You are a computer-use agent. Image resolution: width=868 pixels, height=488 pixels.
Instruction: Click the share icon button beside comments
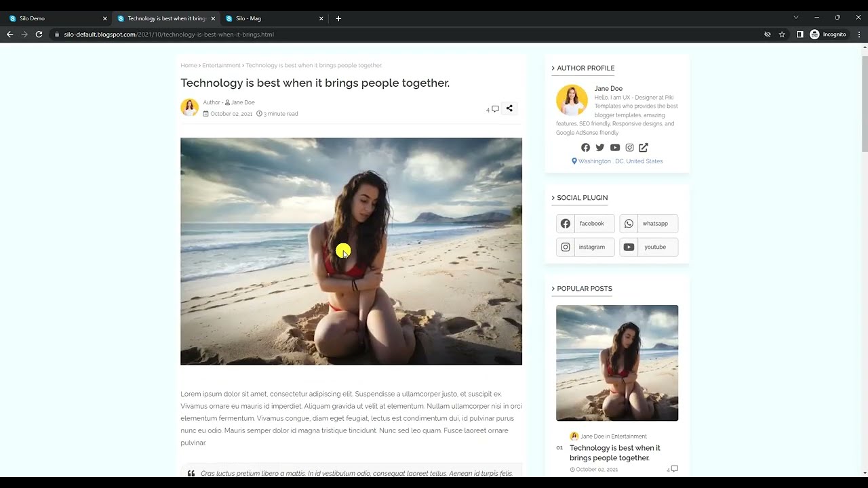click(509, 108)
